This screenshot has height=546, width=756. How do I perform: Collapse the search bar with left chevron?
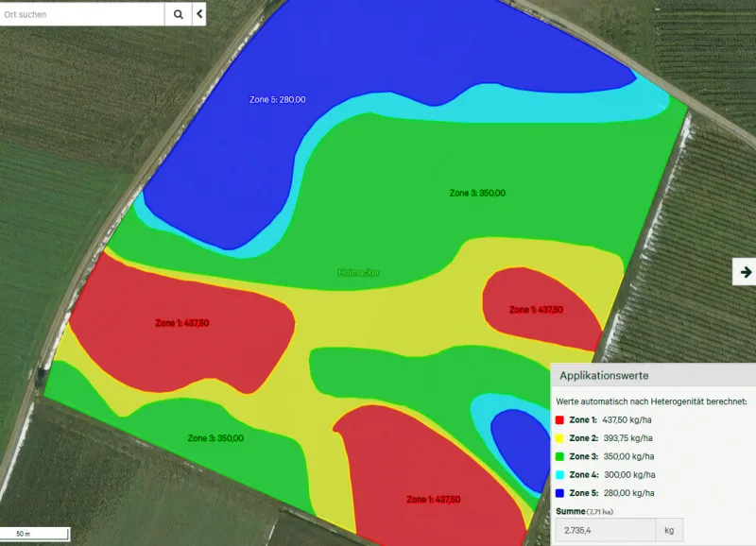199,14
